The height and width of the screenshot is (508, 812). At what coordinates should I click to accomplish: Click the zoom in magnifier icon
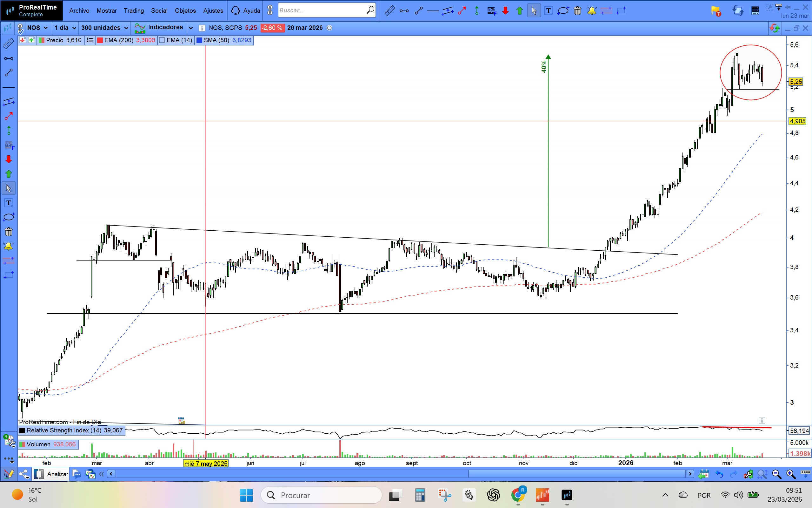791,474
